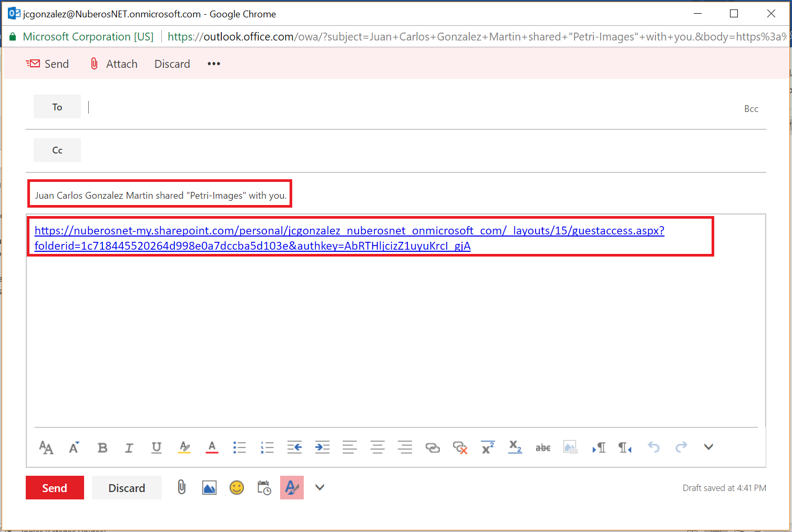
Task: Toggle bulleted list formatting
Action: tap(239, 447)
